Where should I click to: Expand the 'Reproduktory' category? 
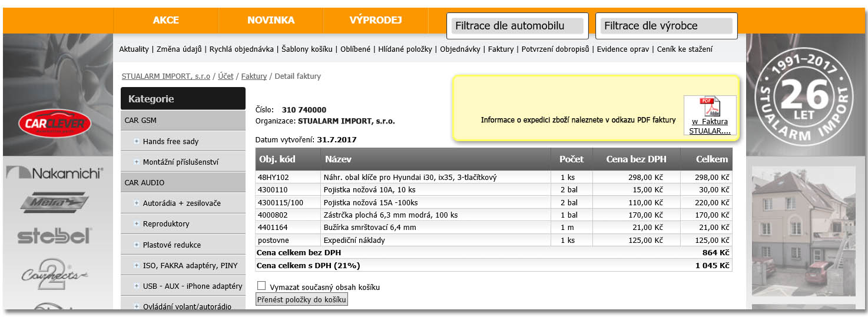point(136,223)
